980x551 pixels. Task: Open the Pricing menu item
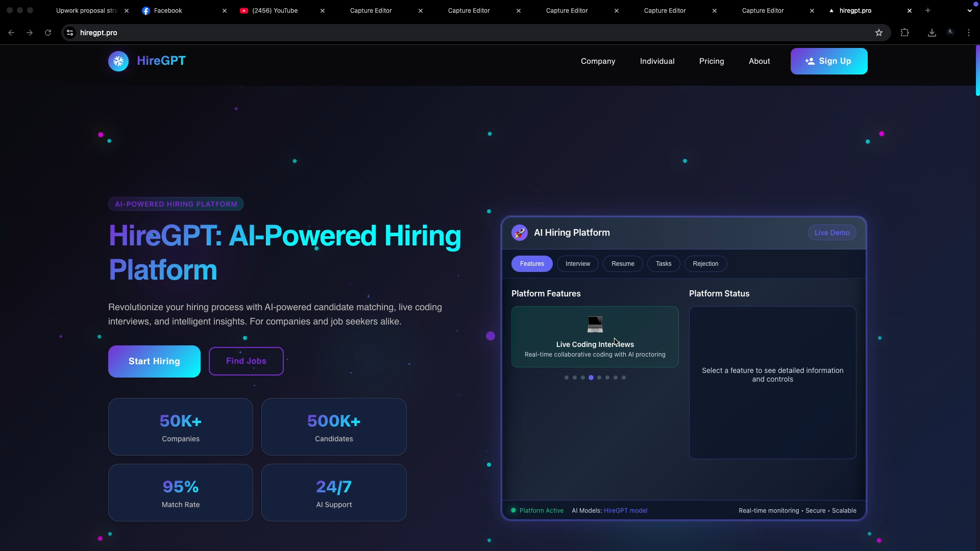[x=712, y=61]
